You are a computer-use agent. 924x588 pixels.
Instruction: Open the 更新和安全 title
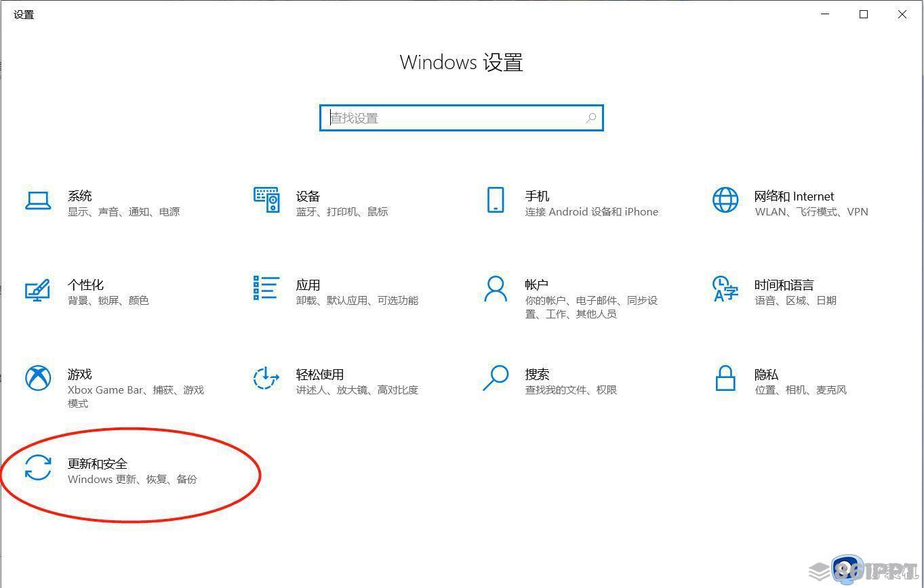tap(98, 463)
